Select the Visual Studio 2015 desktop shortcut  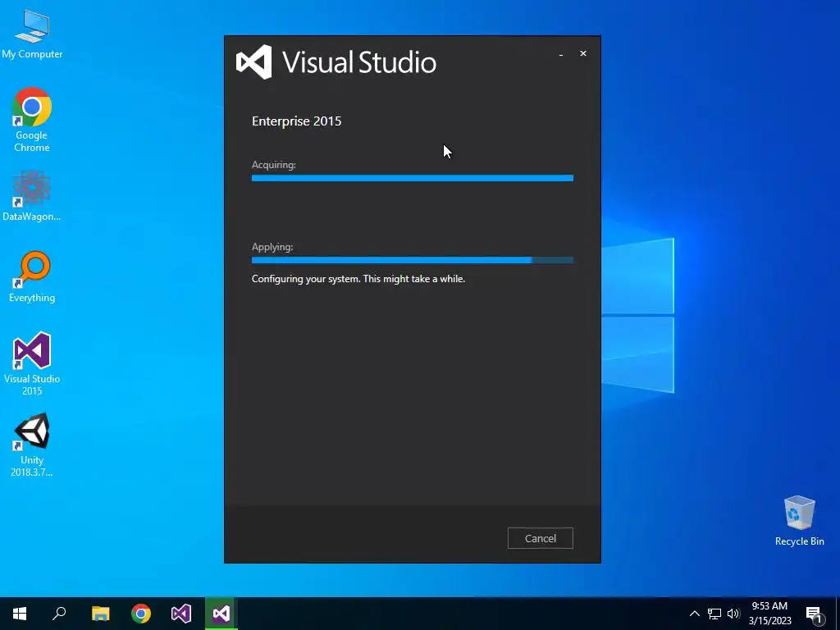[32, 363]
